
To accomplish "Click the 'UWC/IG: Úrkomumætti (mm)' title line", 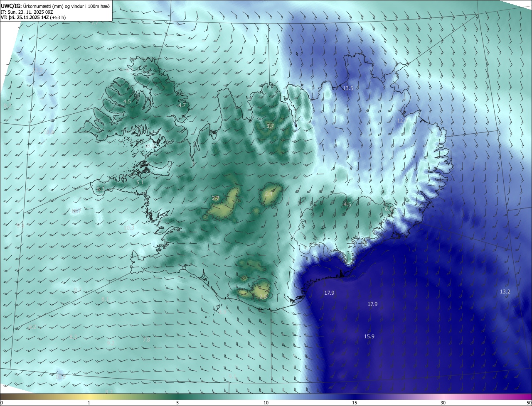I will coord(55,5).
